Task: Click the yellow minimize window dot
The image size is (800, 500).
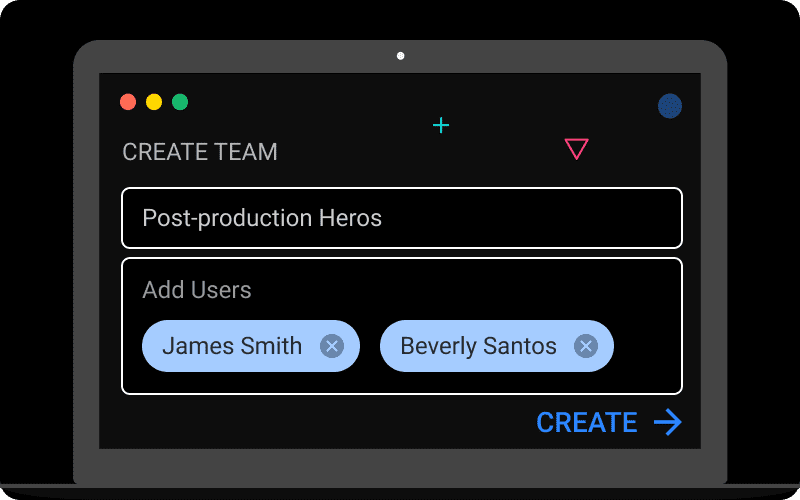Action: pos(154,102)
